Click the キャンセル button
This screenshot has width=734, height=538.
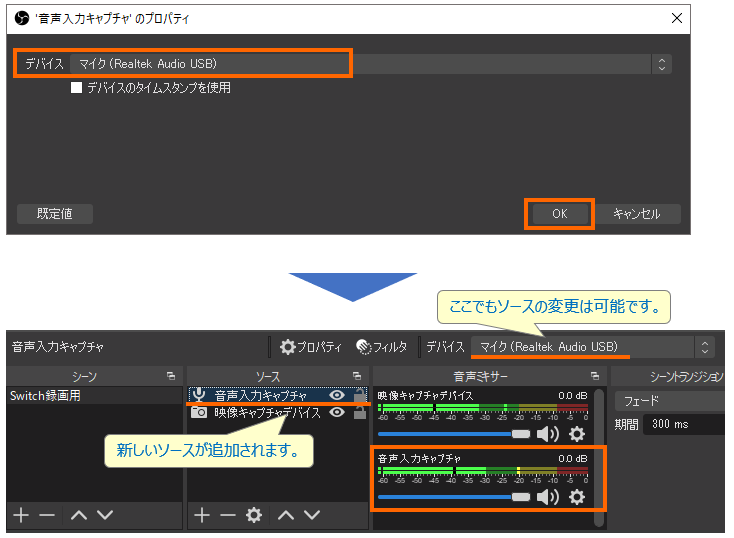click(637, 214)
